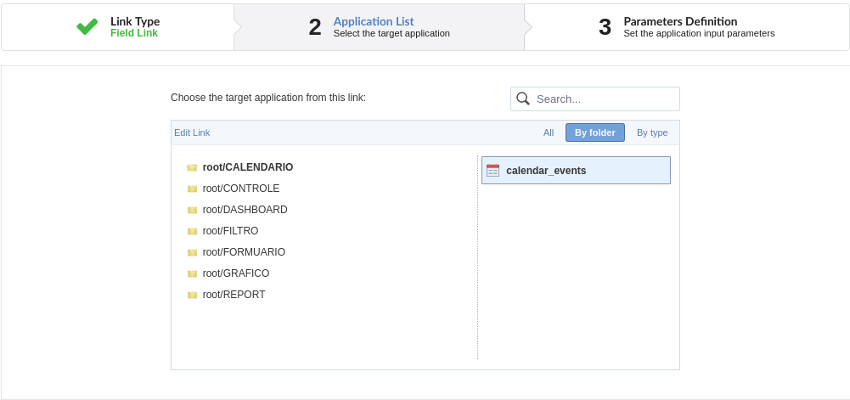The width and height of the screenshot is (850, 400).
Task: Click the root/REPORT folder icon
Action: click(192, 295)
